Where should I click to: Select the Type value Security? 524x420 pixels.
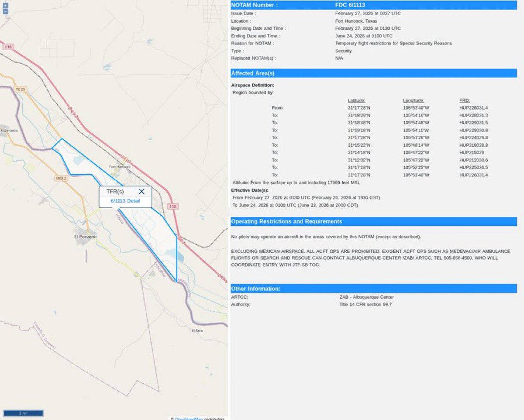(x=343, y=51)
